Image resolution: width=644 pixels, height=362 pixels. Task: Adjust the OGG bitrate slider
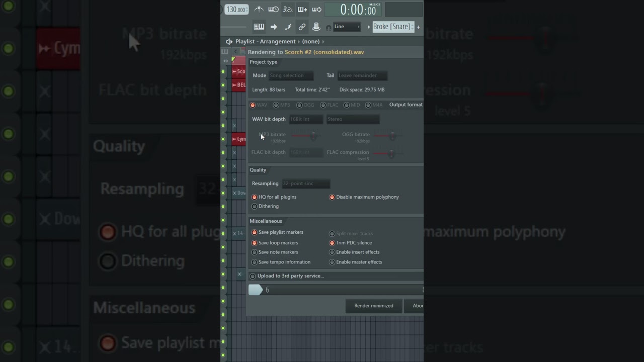pos(388,136)
